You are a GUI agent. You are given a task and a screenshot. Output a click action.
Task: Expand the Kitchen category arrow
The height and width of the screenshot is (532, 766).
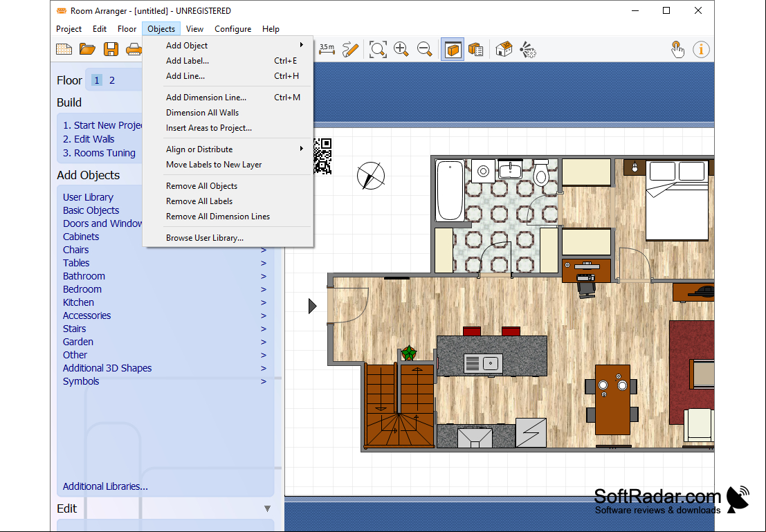point(264,303)
